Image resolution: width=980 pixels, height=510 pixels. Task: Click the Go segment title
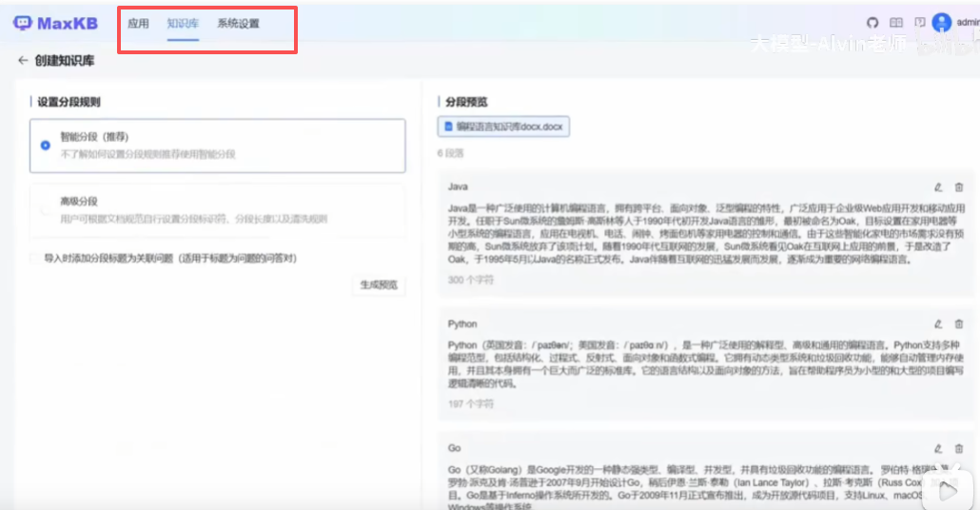pos(454,448)
